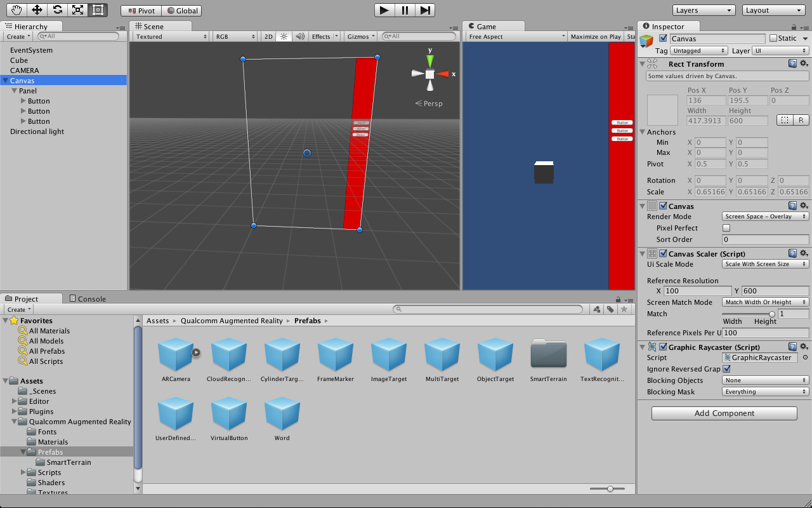
Task: Open the Layers dropdown
Action: click(704, 10)
